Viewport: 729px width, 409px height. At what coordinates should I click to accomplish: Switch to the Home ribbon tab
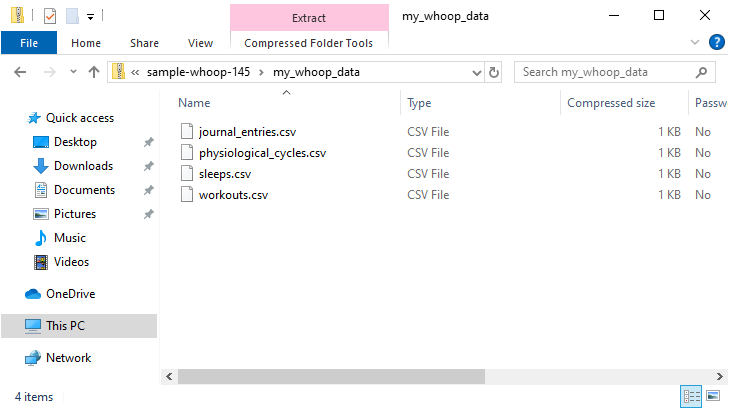pyautogui.click(x=86, y=43)
